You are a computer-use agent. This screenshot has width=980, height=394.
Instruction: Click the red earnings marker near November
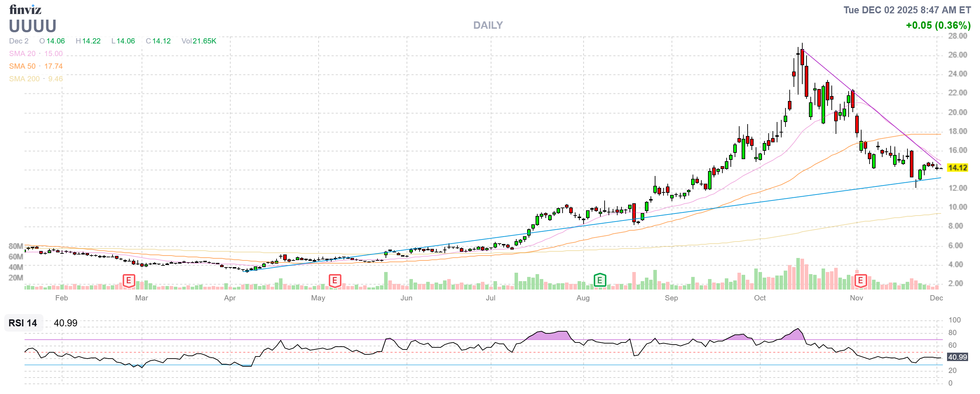[x=860, y=281]
